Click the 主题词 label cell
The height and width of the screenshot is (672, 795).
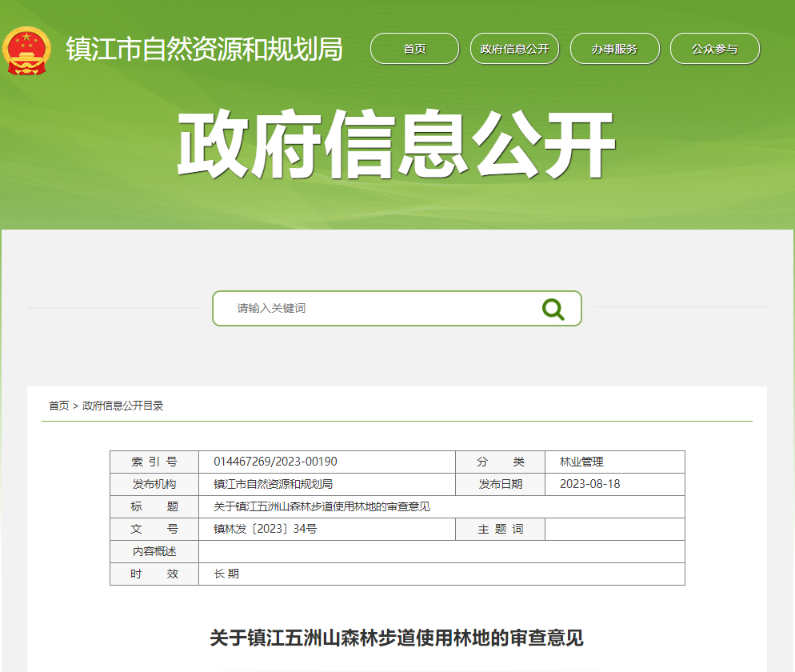[x=500, y=529]
